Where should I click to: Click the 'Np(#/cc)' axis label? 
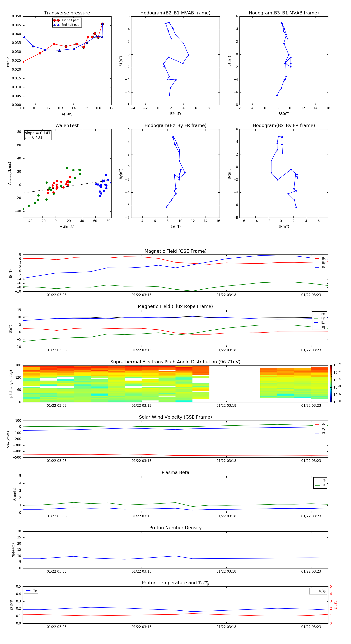13,550
